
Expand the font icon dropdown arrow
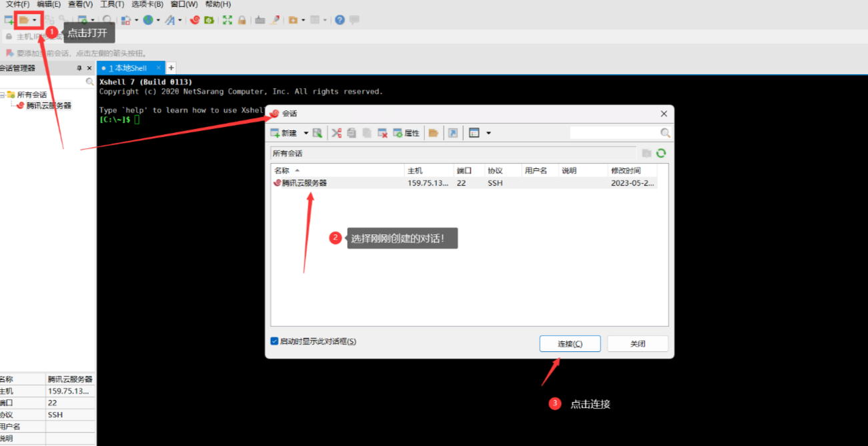[180, 20]
